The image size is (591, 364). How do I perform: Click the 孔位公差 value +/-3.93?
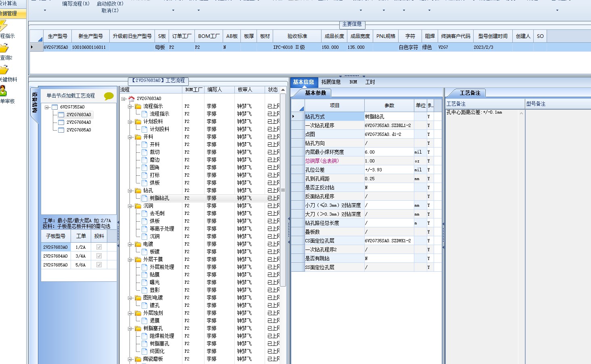(389, 170)
